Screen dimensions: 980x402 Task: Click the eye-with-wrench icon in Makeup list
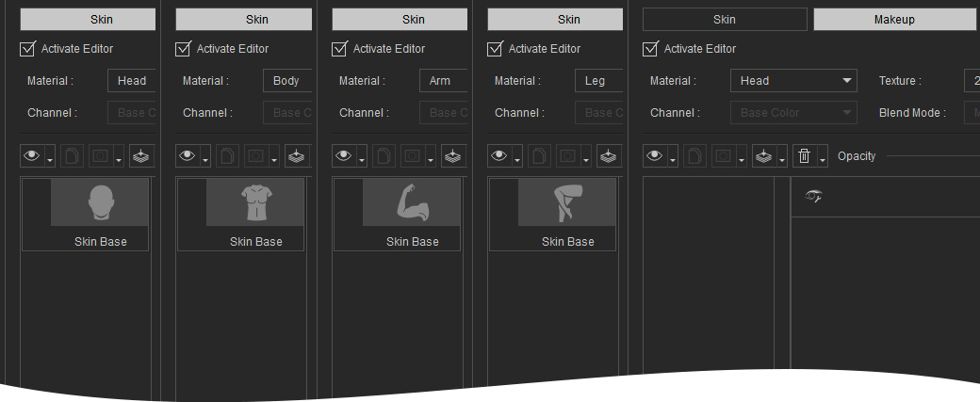click(x=813, y=196)
